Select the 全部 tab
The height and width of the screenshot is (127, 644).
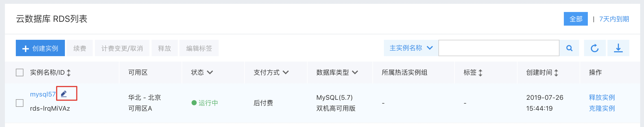[x=576, y=19]
